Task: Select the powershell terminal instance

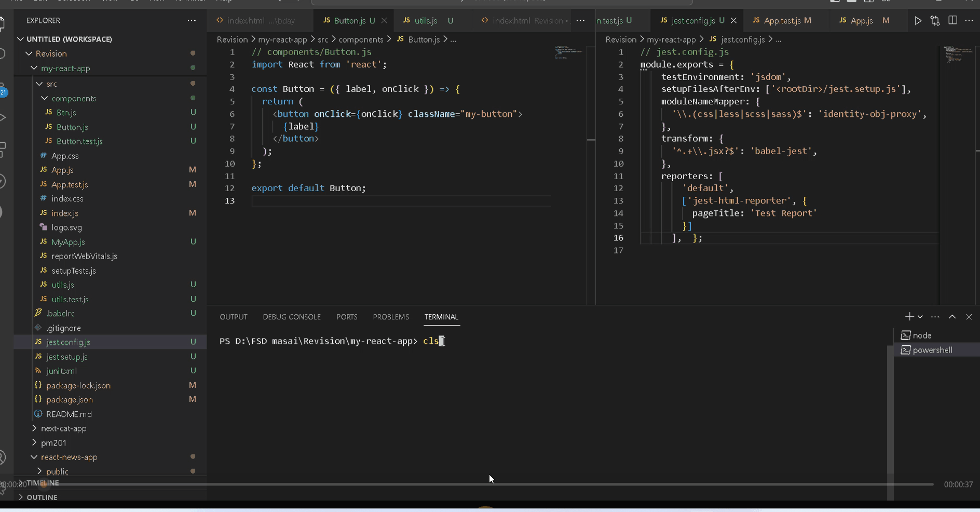Action: coord(932,350)
